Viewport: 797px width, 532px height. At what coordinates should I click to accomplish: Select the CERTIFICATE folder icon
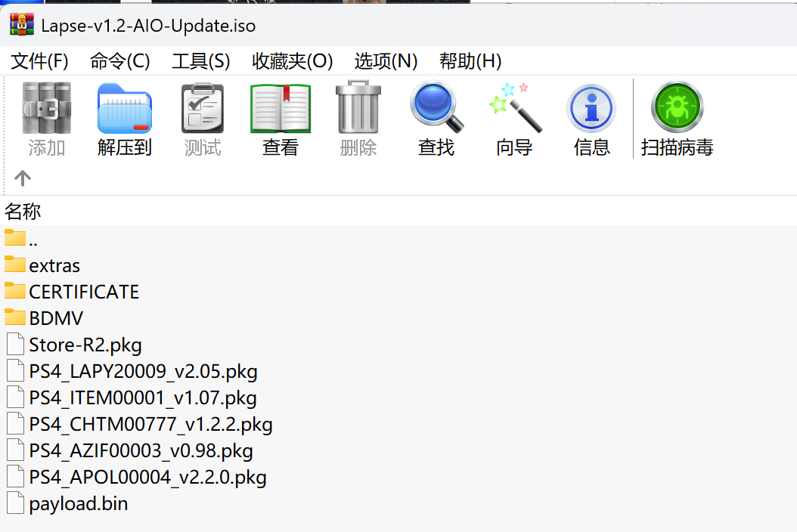14,290
